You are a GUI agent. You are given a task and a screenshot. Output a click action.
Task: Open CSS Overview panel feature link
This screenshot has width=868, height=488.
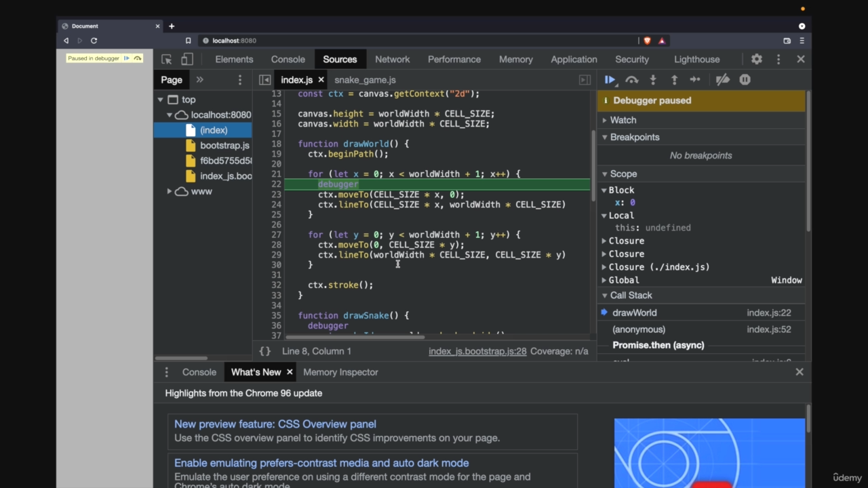click(x=275, y=424)
